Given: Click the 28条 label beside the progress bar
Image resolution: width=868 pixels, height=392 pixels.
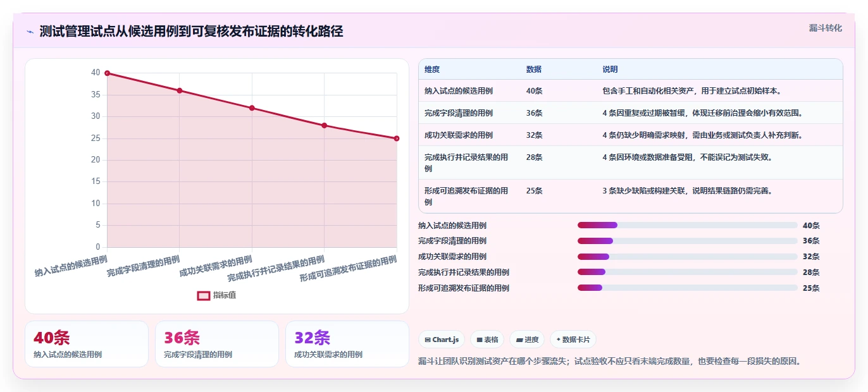Looking at the screenshot, I should (x=811, y=273).
